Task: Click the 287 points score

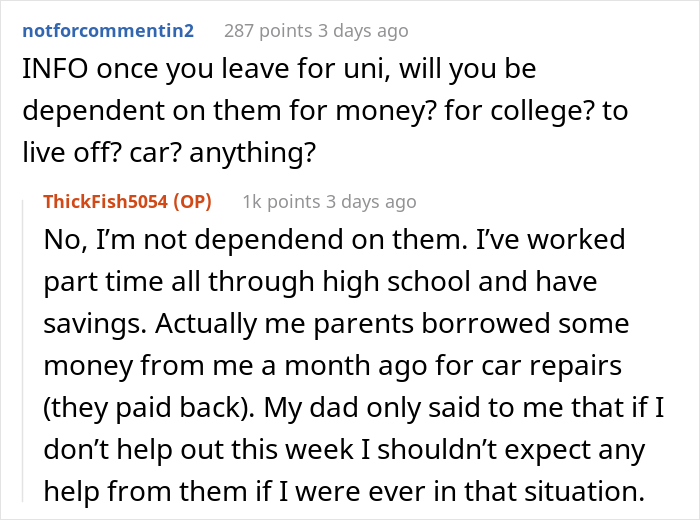Action: pos(267,31)
